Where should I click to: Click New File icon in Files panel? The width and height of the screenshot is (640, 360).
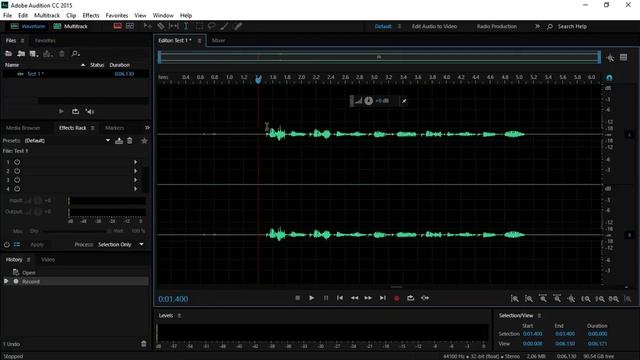point(34,53)
